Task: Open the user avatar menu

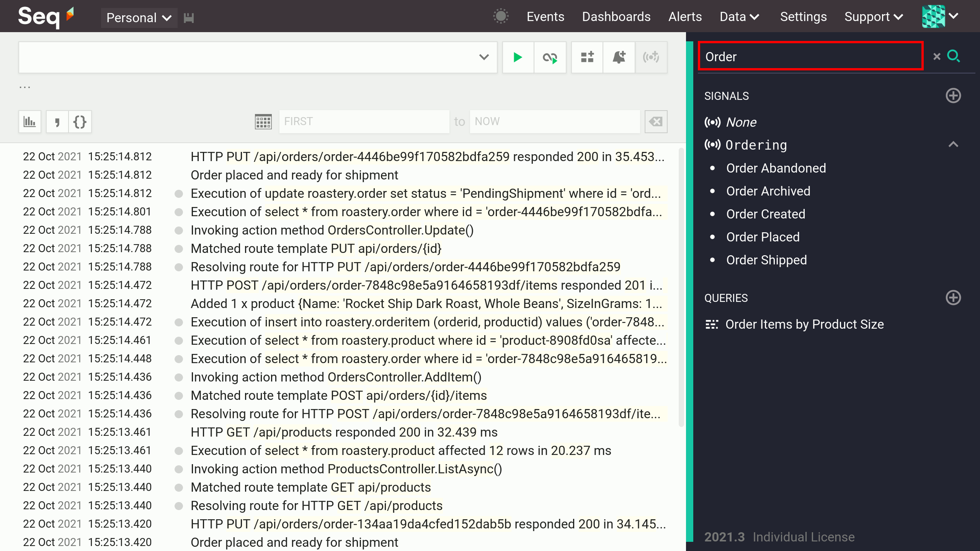Action: pos(940,16)
